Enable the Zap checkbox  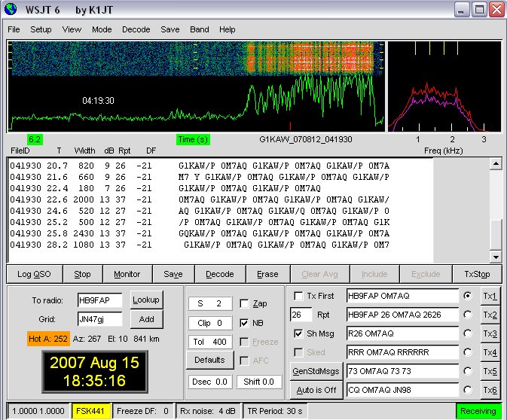click(x=244, y=303)
